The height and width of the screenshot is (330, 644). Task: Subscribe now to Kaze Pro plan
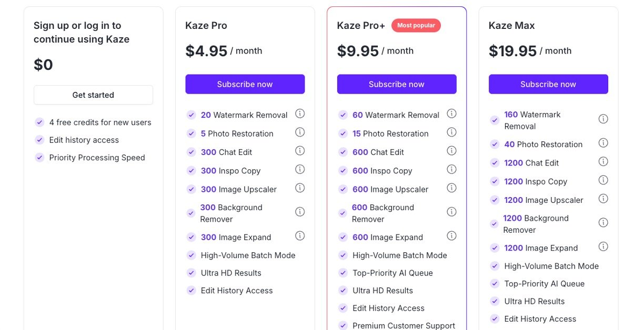point(245,84)
